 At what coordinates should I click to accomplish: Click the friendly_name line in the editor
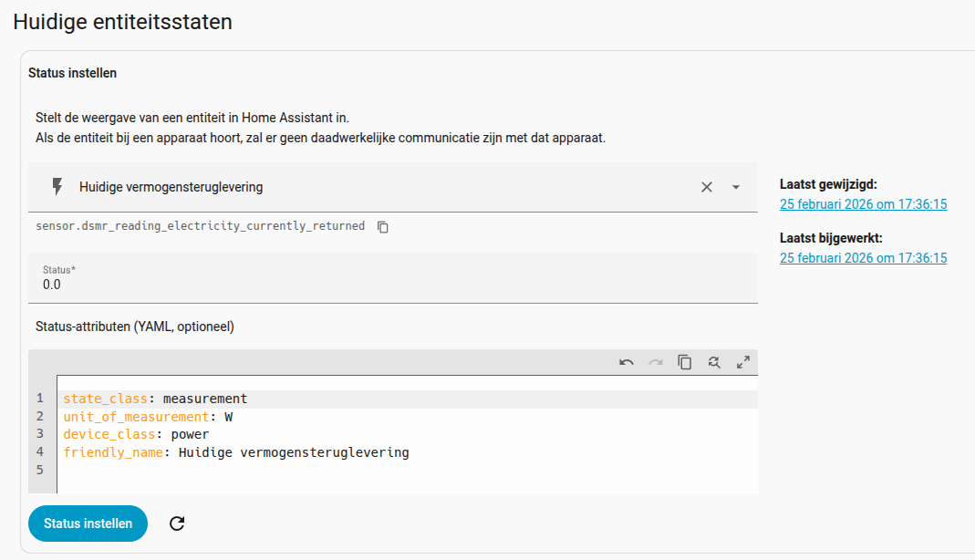(x=236, y=452)
